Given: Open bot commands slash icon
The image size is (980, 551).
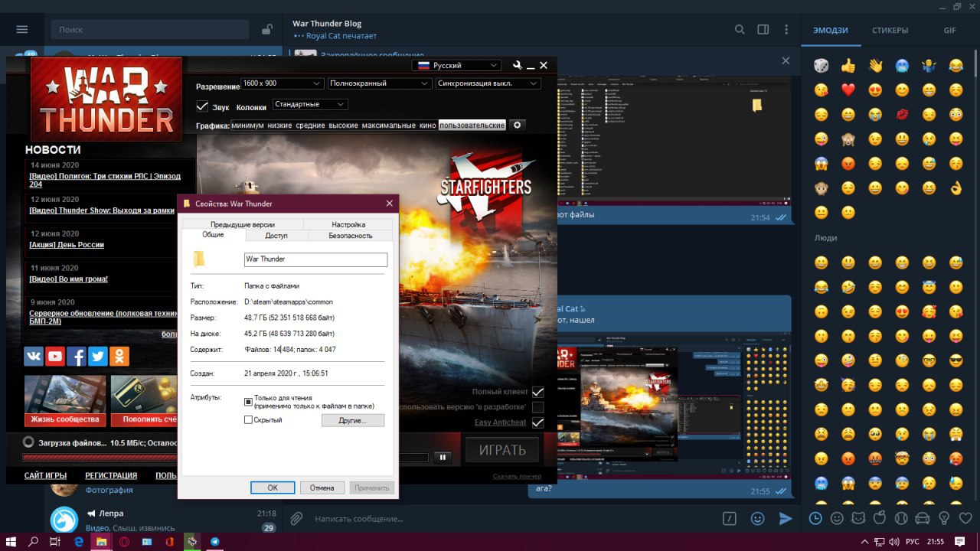Looking at the screenshot, I should click(730, 518).
